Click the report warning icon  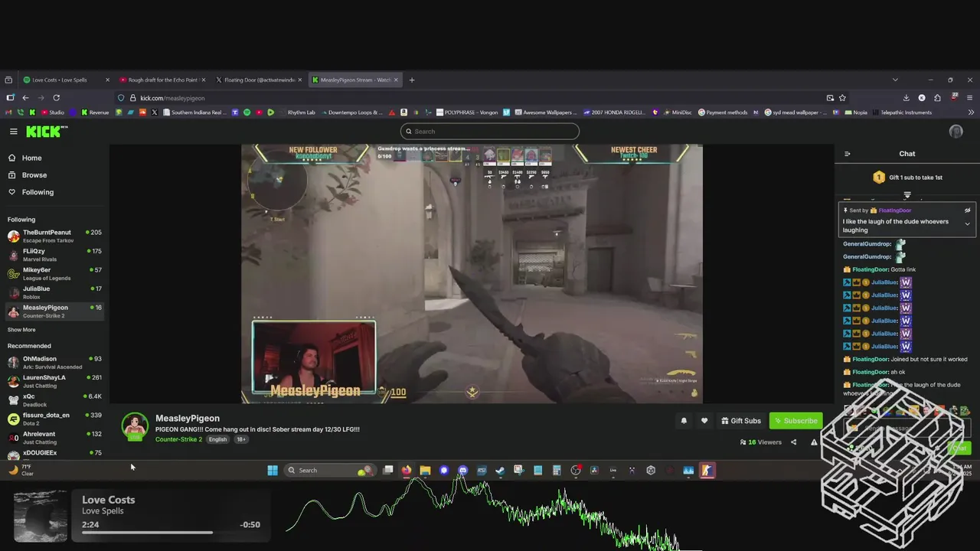pyautogui.click(x=814, y=442)
